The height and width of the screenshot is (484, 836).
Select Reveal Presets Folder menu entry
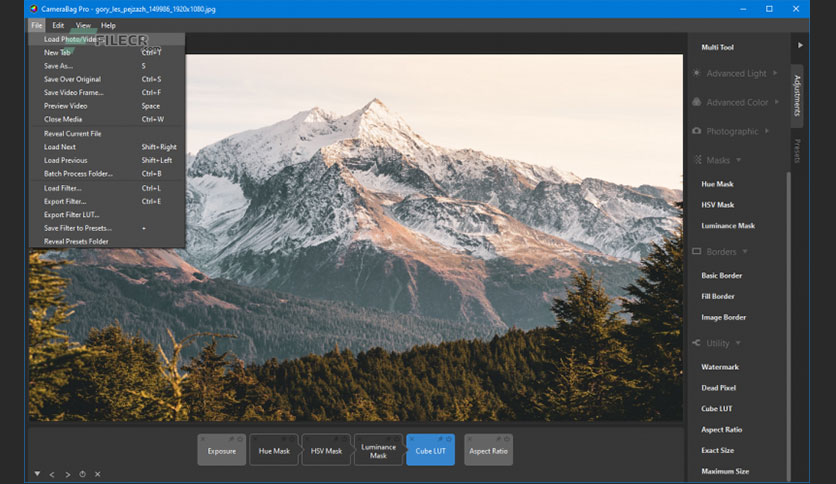coord(107,241)
